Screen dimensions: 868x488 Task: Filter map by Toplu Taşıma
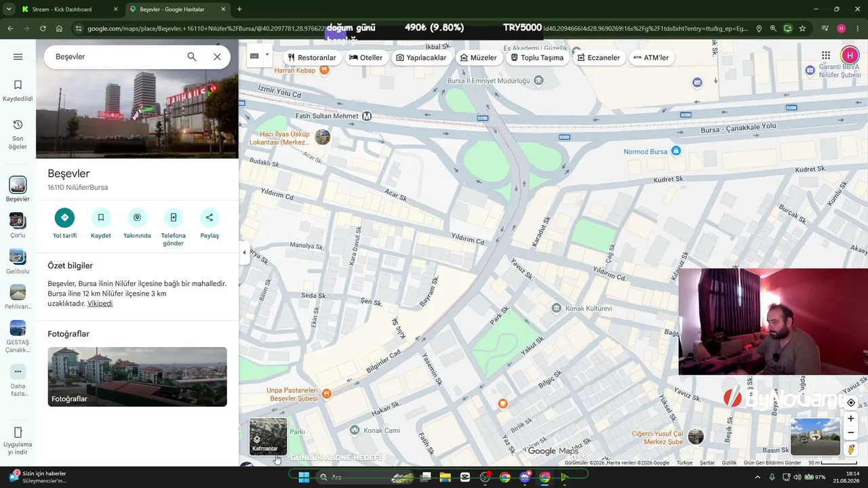point(537,58)
